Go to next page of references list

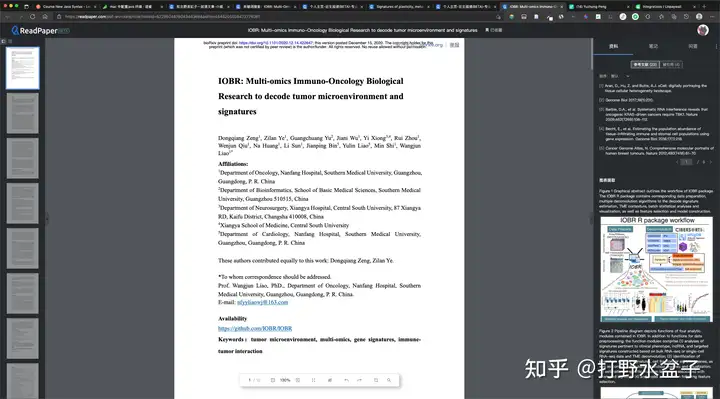click(x=711, y=162)
